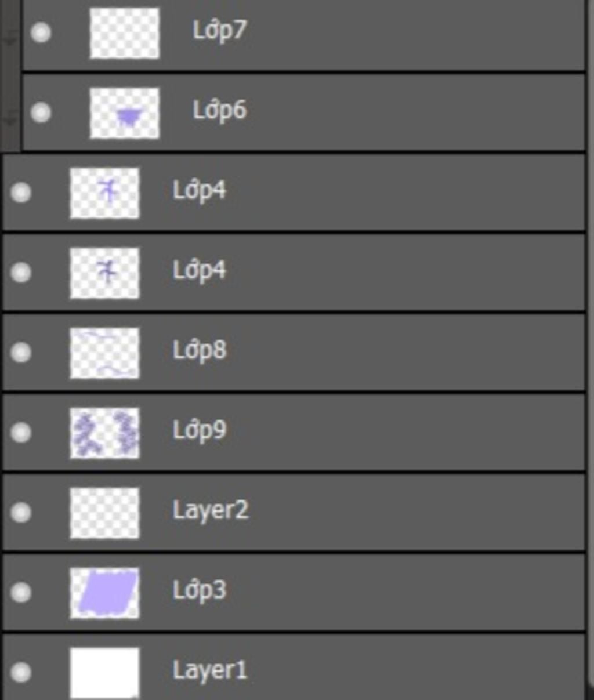Hide the Lớp7 layer visibility dot
Image resolution: width=594 pixels, height=700 pixels.
click(x=41, y=32)
